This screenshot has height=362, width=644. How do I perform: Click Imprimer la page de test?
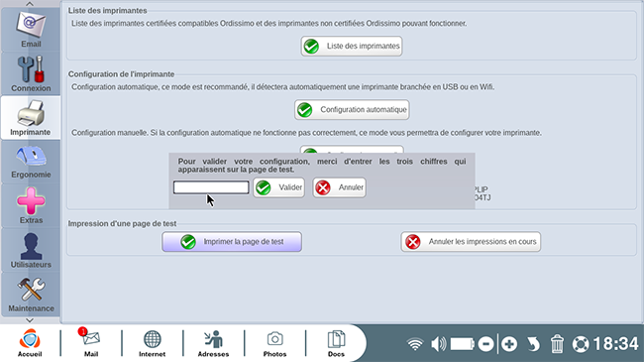point(232,242)
